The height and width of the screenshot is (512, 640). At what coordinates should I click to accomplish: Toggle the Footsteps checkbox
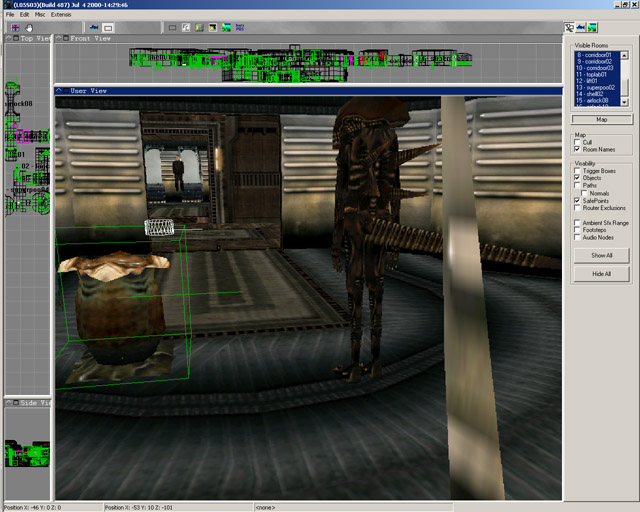pyautogui.click(x=577, y=230)
